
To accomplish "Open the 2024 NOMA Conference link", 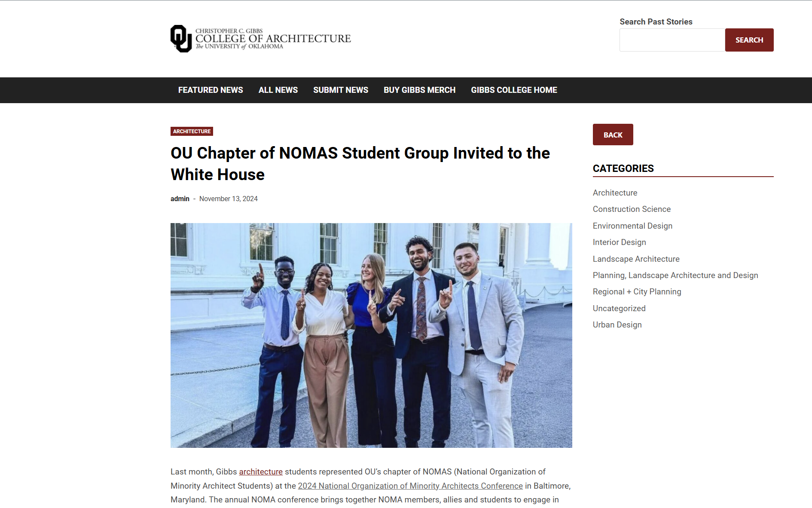I will [410, 486].
